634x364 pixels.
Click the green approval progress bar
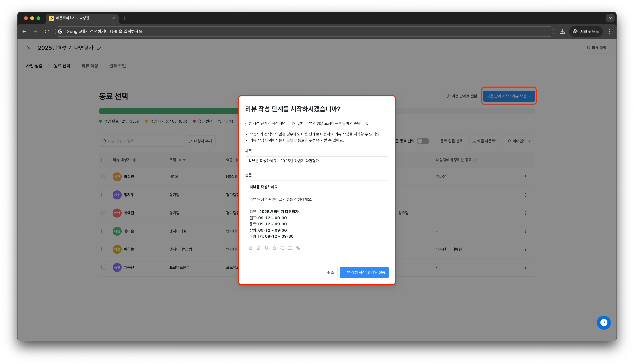pyautogui.click(x=169, y=111)
